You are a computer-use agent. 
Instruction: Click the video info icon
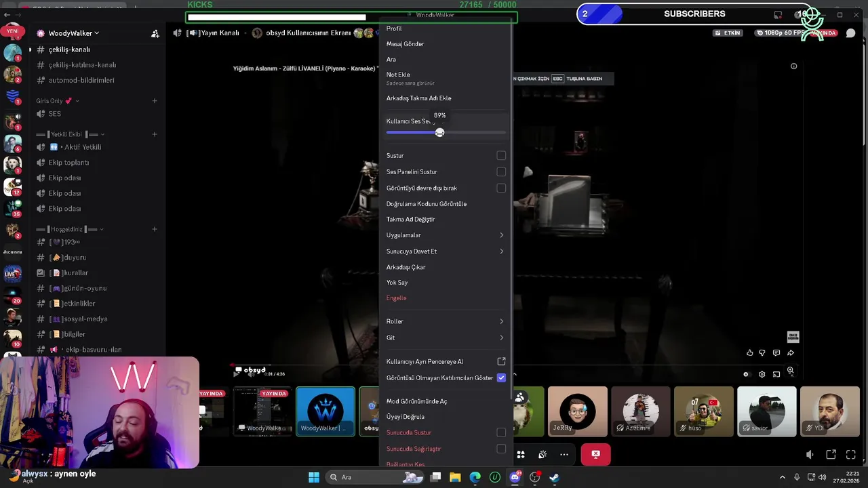click(793, 66)
